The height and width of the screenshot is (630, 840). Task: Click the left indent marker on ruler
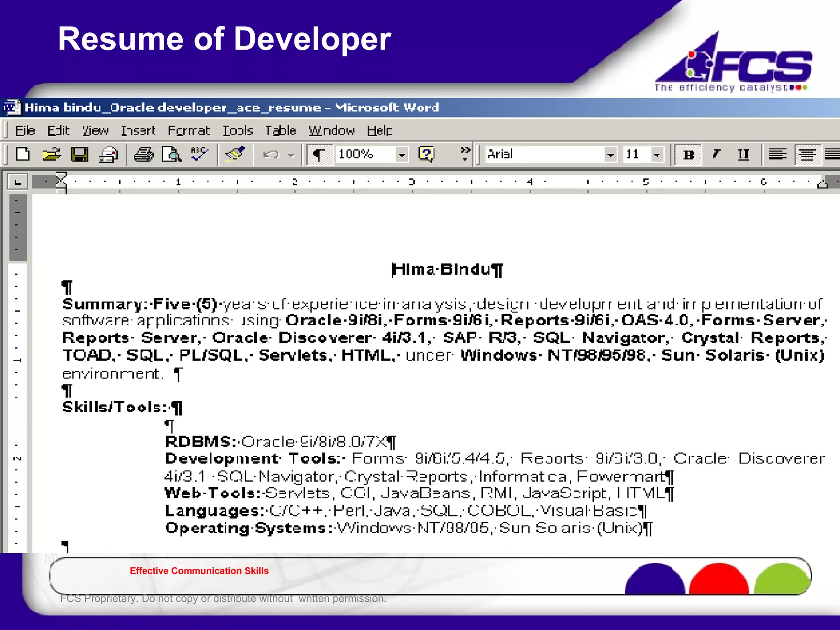tap(61, 182)
